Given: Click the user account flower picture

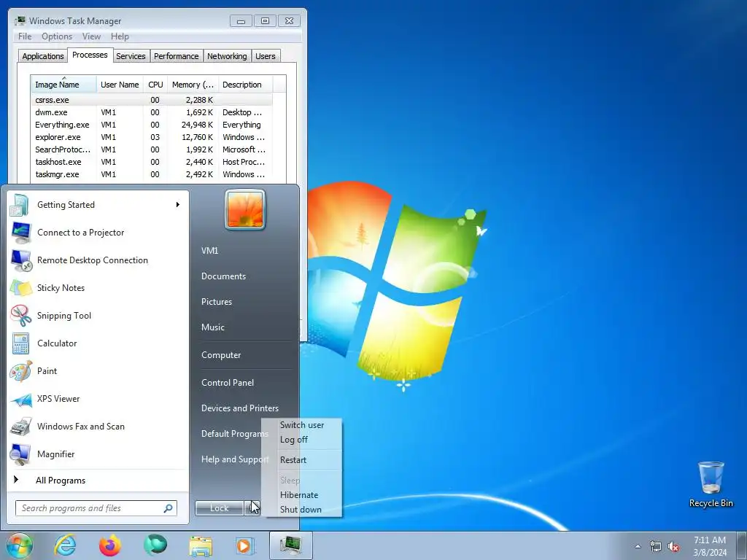Looking at the screenshot, I should 245,209.
